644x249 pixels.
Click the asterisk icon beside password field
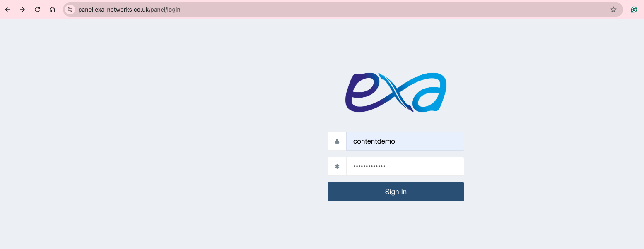point(337,166)
